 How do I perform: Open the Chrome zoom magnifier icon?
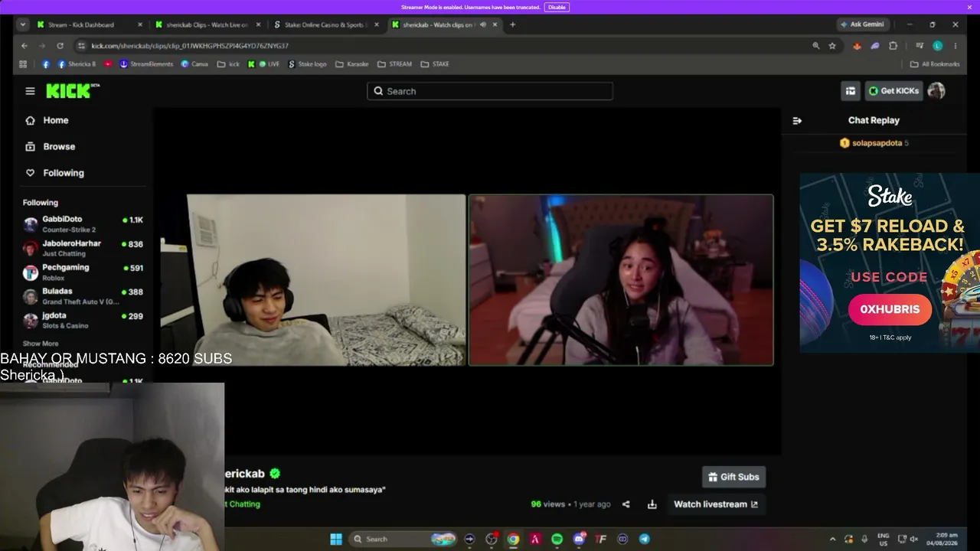(816, 46)
